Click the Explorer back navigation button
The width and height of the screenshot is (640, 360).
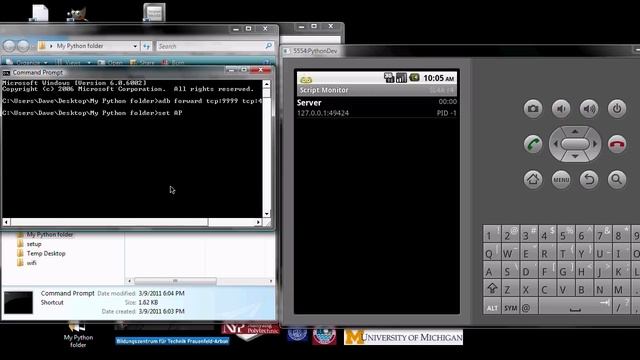(x=9, y=46)
